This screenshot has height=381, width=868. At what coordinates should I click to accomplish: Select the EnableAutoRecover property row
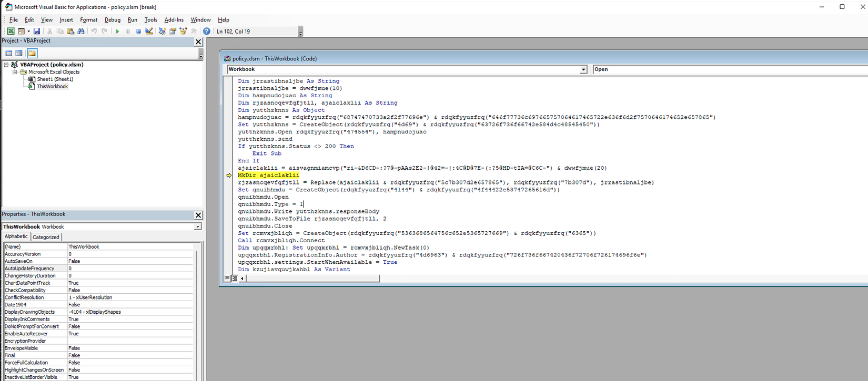[98, 334]
